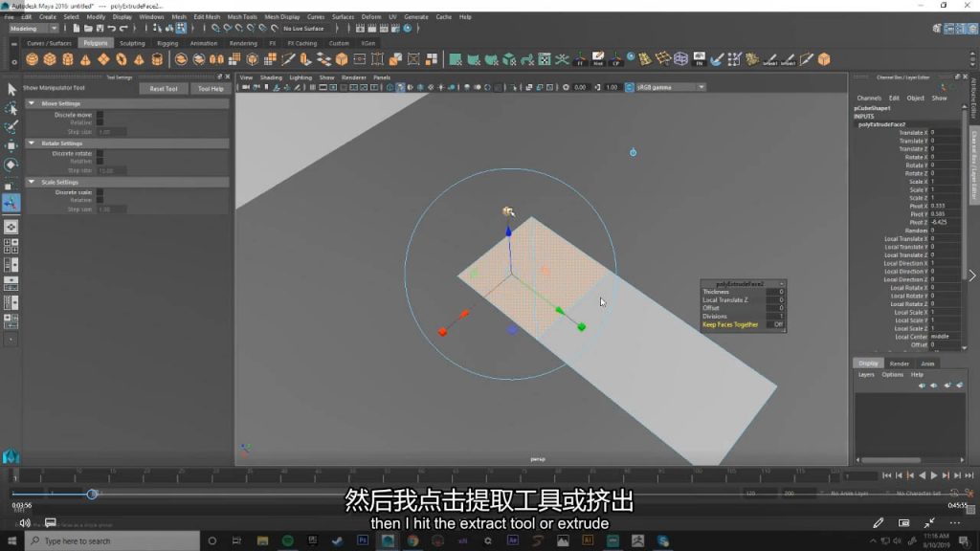Click the Step size field under Rotate Settings

pos(113,170)
